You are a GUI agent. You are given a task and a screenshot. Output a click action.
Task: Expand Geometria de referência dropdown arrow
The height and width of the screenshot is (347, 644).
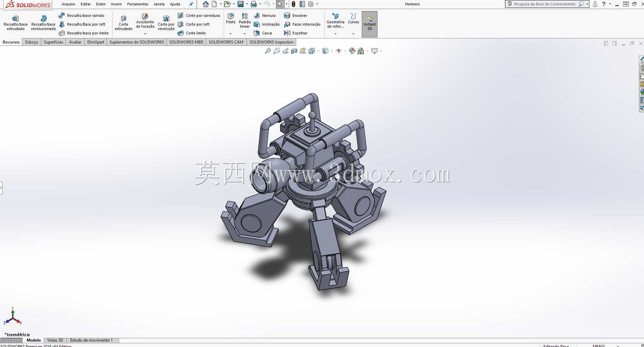335,34
